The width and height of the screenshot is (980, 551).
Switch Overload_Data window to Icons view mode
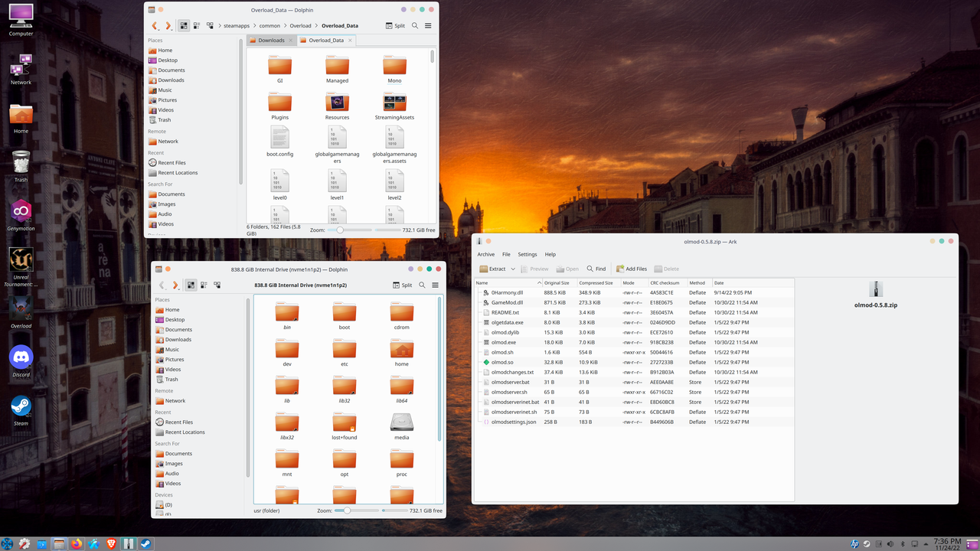184,25
